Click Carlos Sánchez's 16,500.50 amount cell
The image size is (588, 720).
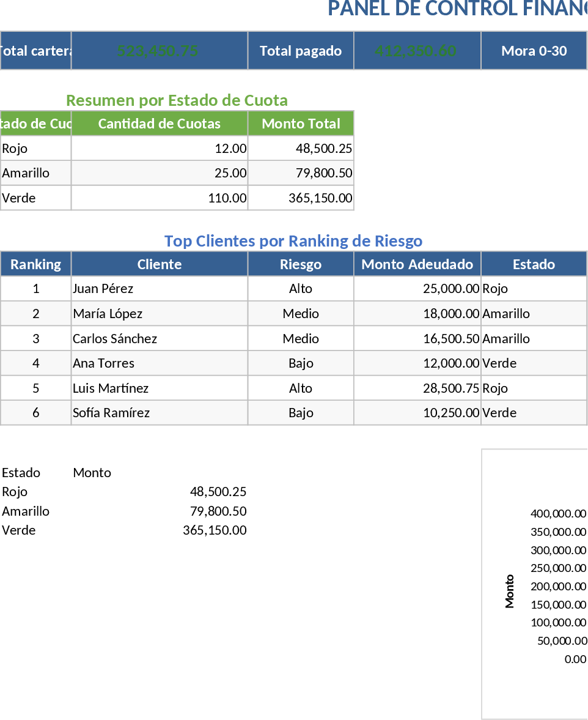coord(417,339)
